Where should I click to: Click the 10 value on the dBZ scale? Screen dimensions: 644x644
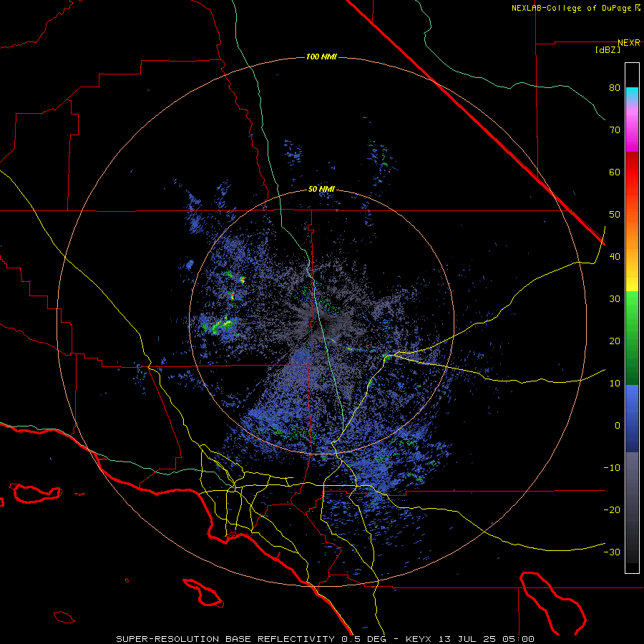click(x=615, y=384)
